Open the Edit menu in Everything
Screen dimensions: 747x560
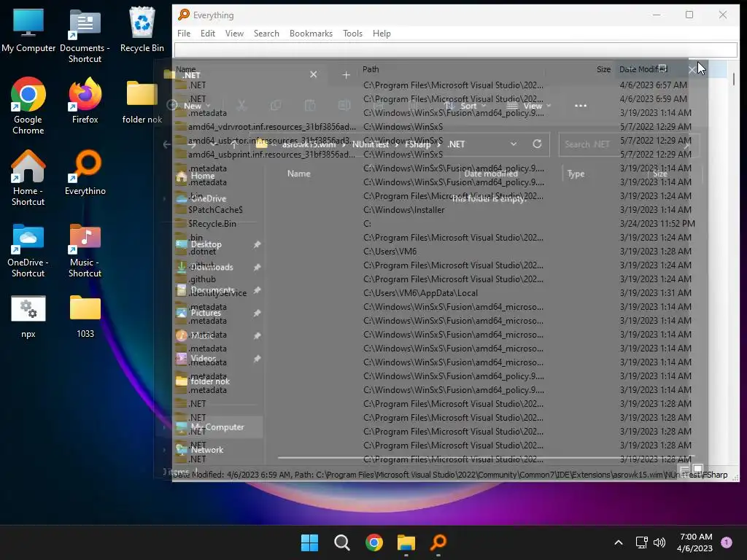tap(208, 34)
